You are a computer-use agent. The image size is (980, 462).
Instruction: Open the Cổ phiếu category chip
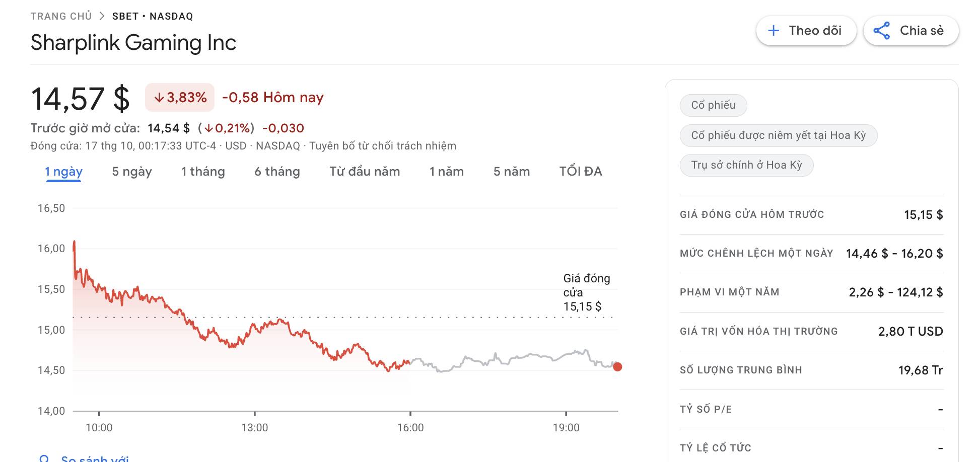[x=713, y=105]
